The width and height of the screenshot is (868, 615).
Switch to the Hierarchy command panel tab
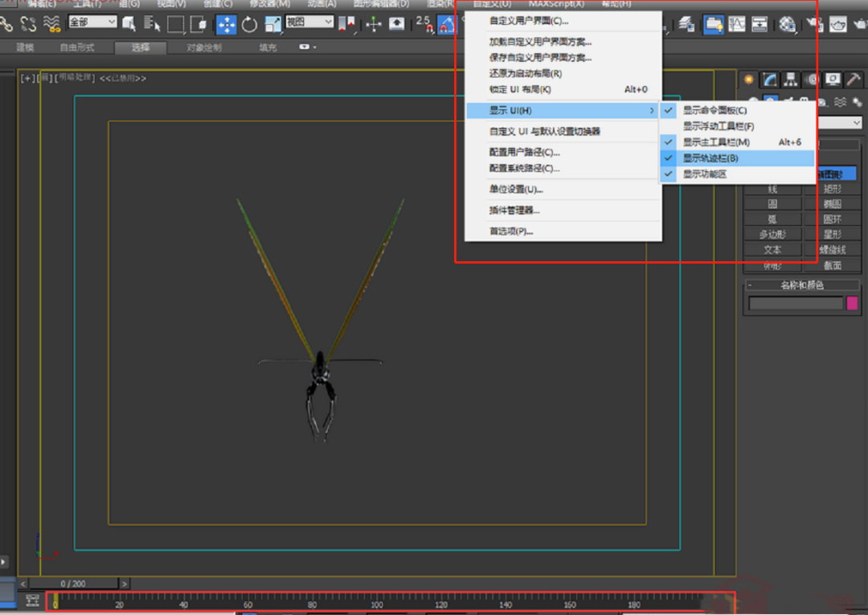791,80
